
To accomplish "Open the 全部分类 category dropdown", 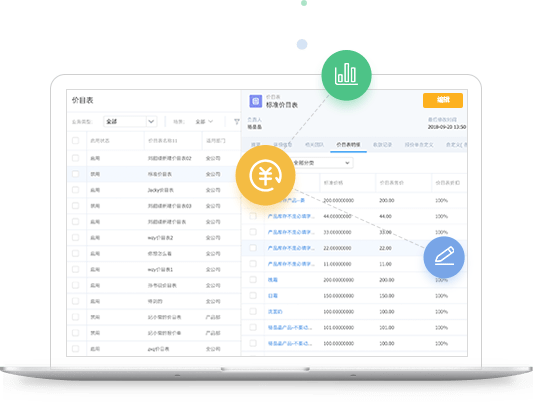I will (322, 163).
